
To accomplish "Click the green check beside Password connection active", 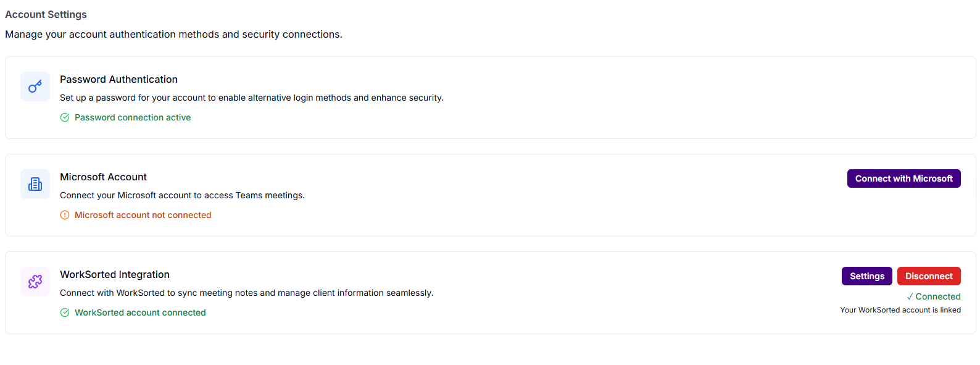I will [65, 117].
